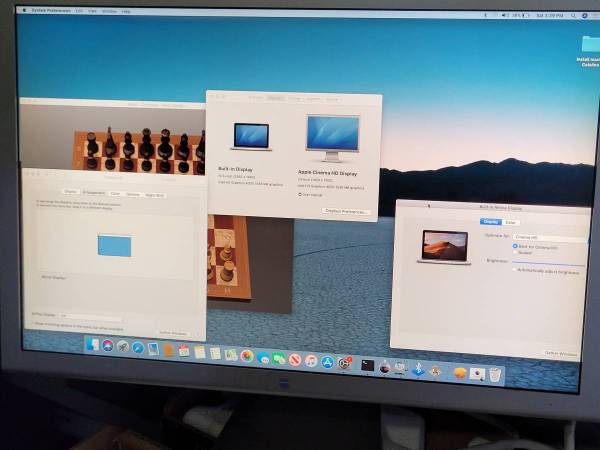Select Color tab in Built-in Retina Display window
The height and width of the screenshot is (450, 600).
coord(511,222)
